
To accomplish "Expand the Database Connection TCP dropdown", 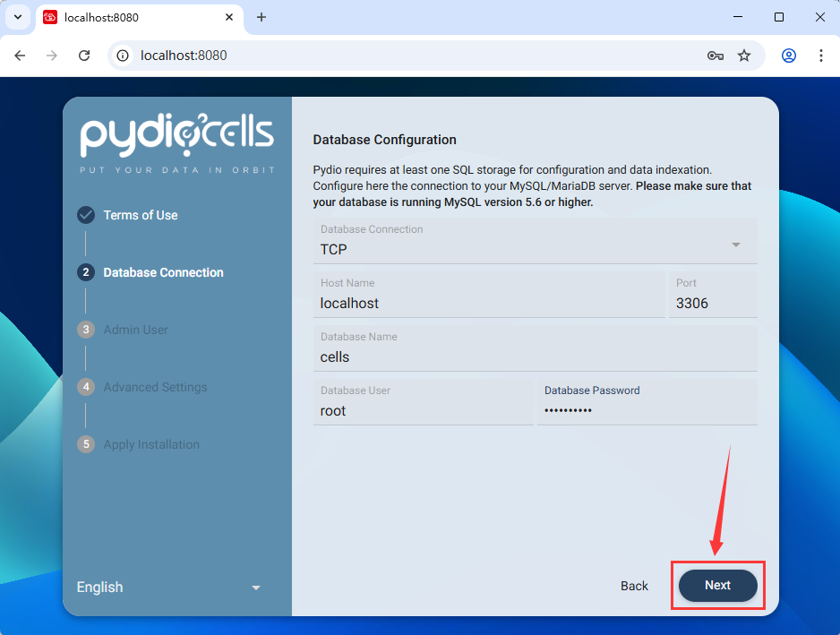I will click(536, 241).
